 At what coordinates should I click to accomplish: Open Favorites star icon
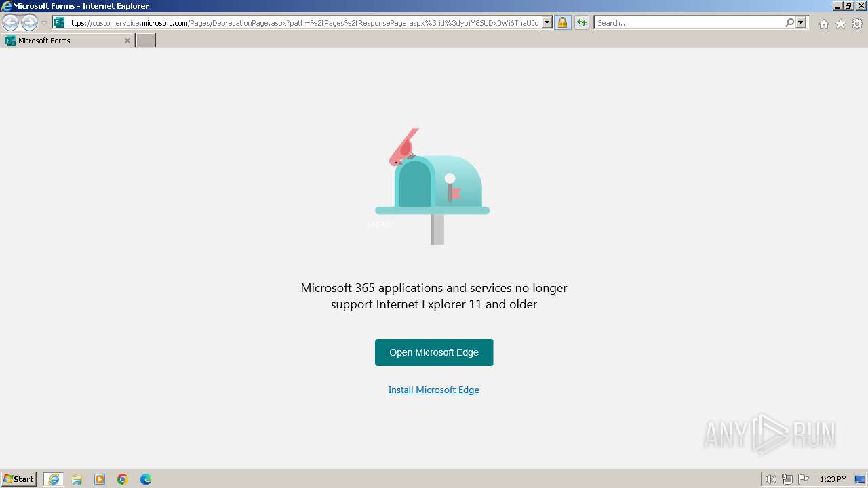coord(840,24)
